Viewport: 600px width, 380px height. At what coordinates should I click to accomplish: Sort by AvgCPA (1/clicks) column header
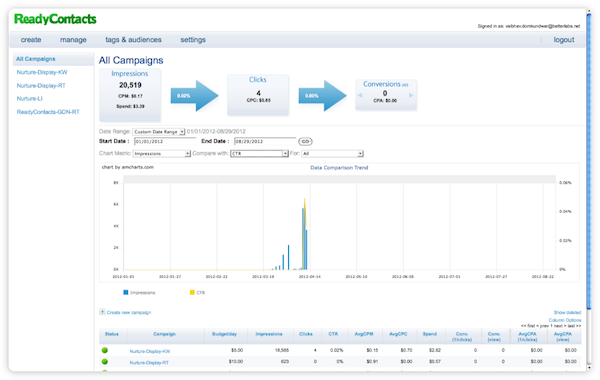pos(527,337)
